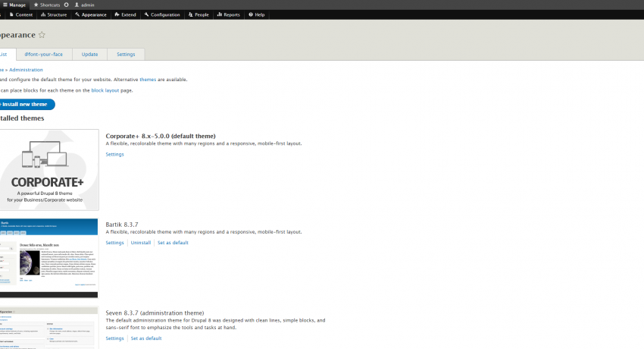
Task: Open the Appearance admin menu
Action: coord(90,15)
